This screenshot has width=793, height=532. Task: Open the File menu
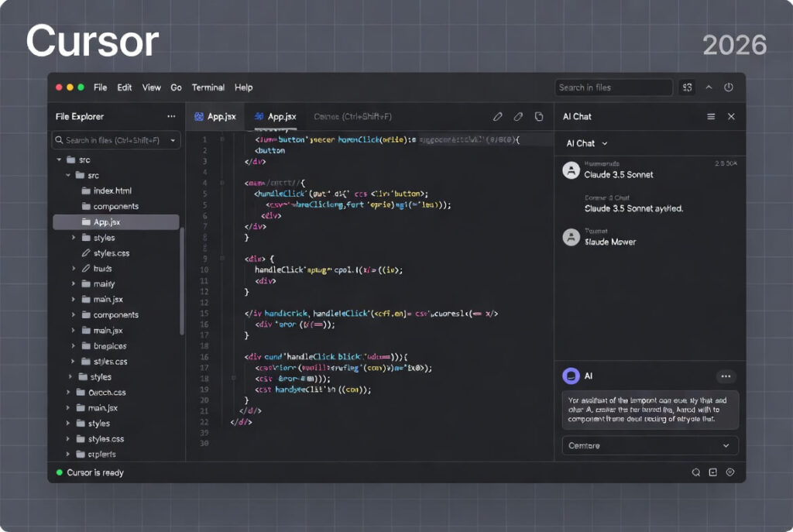pyautogui.click(x=100, y=88)
